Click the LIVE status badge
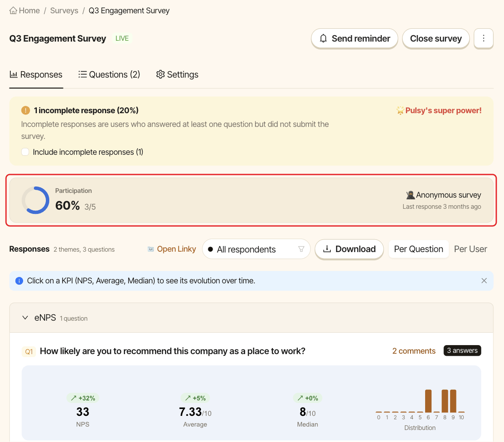 (x=122, y=39)
